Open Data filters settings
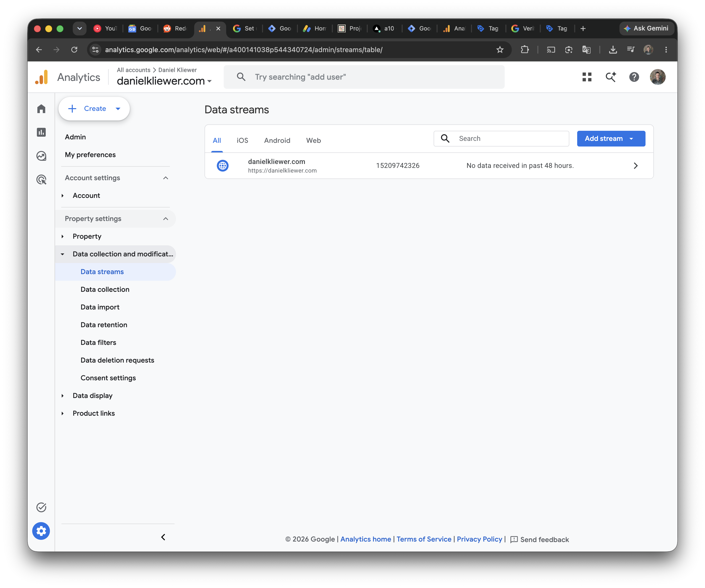This screenshot has width=705, height=588. tap(98, 342)
